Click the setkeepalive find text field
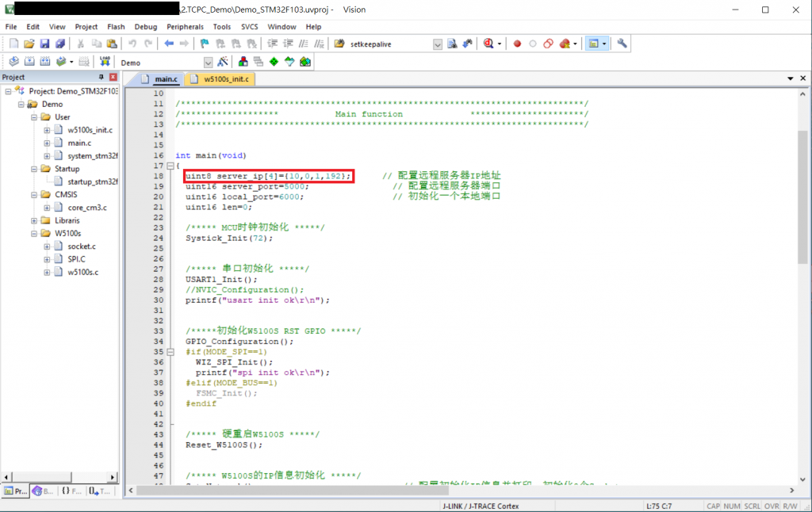Image resolution: width=812 pixels, height=512 pixels. [390, 44]
